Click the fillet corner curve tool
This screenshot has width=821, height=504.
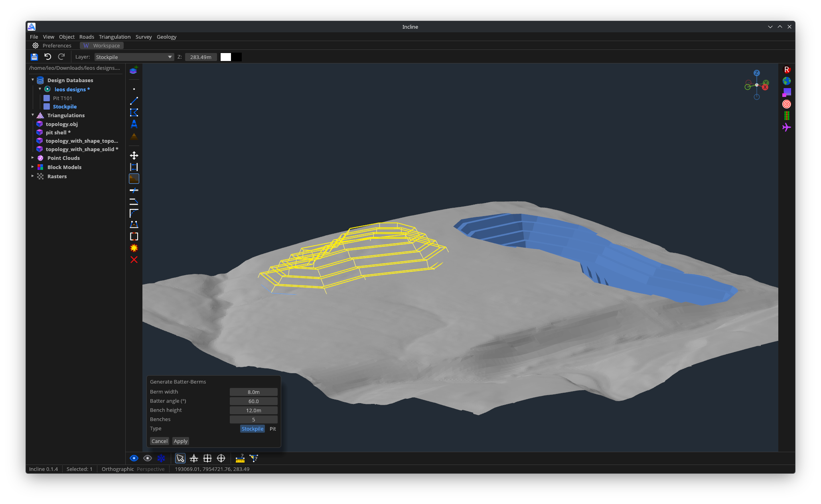tap(134, 213)
